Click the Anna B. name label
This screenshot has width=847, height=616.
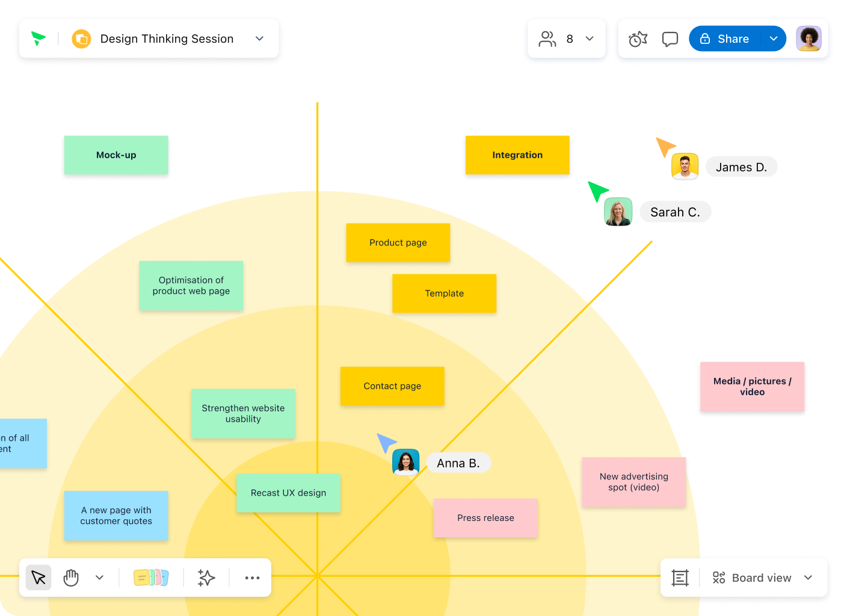[458, 463]
